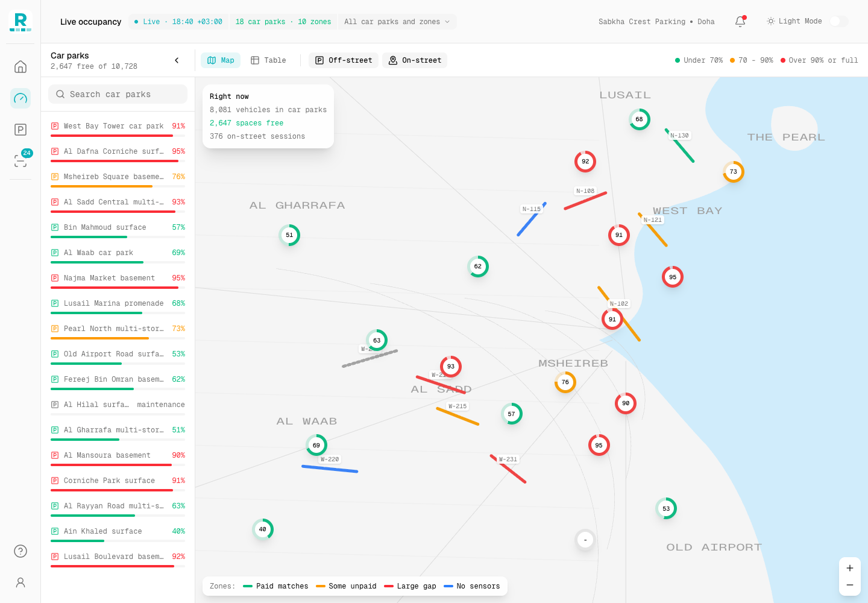
Task: Click the 2,647 spaces free text
Action: coord(247,123)
